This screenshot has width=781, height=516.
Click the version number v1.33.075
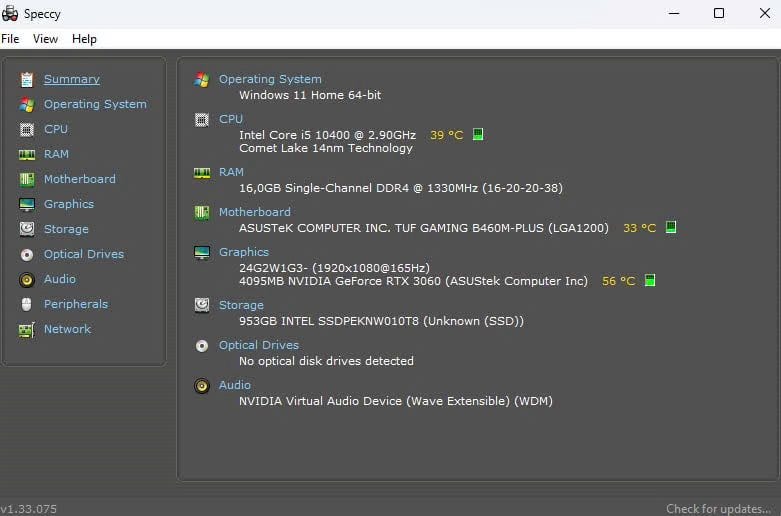[28, 509]
